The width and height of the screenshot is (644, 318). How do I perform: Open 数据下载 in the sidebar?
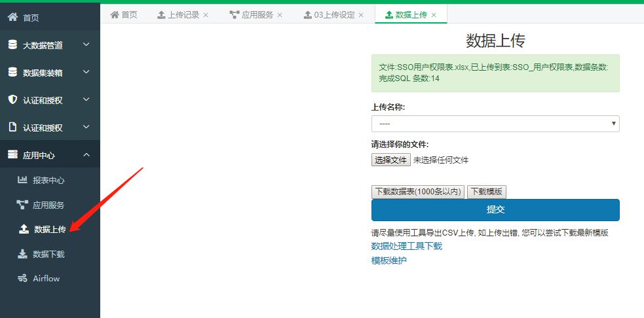click(50, 254)
